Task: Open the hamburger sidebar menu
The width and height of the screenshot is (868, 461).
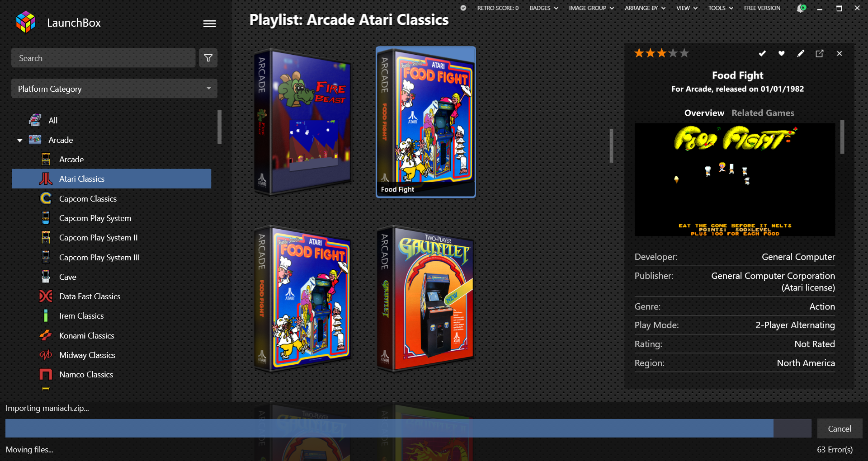Action: pyautogui.click(x=209, y=24)
